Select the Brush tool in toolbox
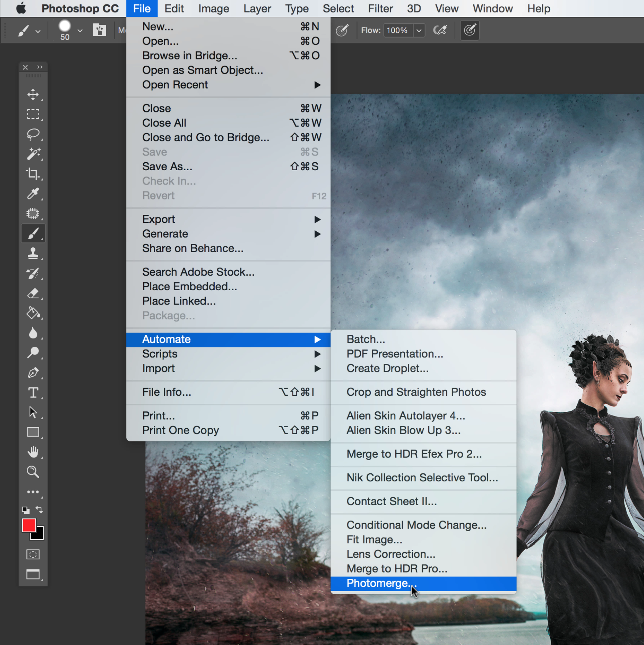The image size is (644, 645). tap(33, 234)
